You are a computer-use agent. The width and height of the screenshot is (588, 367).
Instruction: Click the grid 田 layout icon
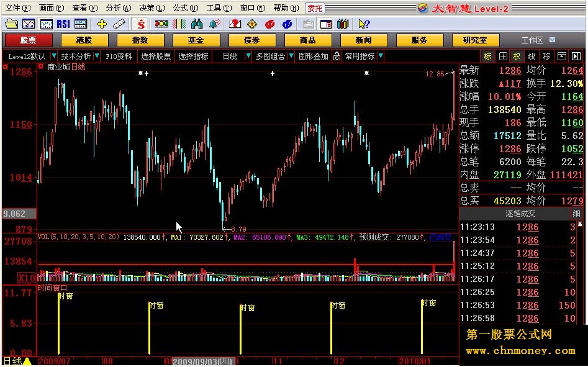point(503,57)
